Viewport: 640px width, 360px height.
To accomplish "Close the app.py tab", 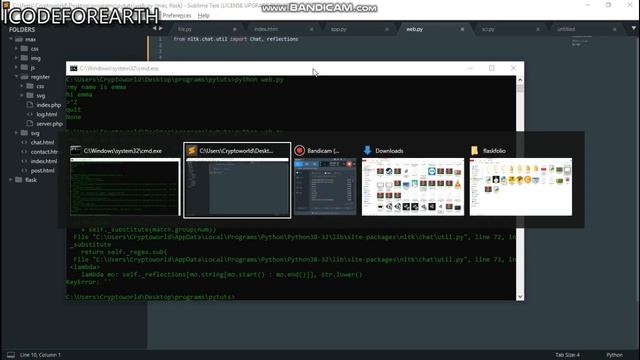I will point(387,29).
